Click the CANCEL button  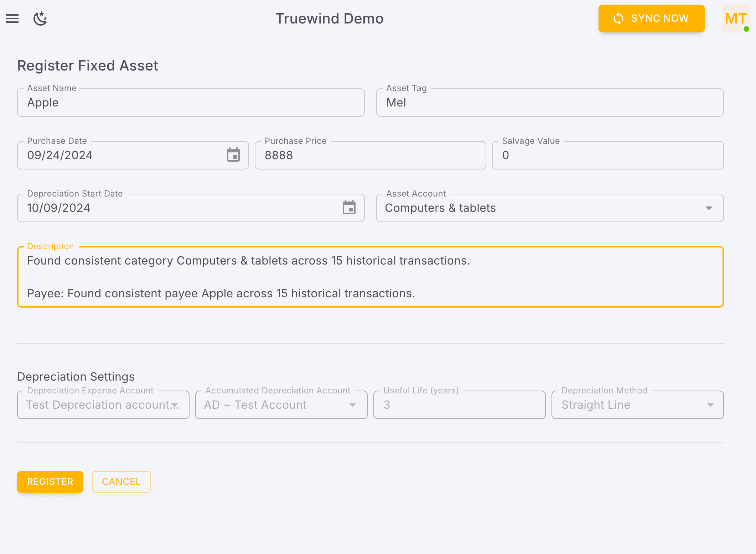coord(121,482)
